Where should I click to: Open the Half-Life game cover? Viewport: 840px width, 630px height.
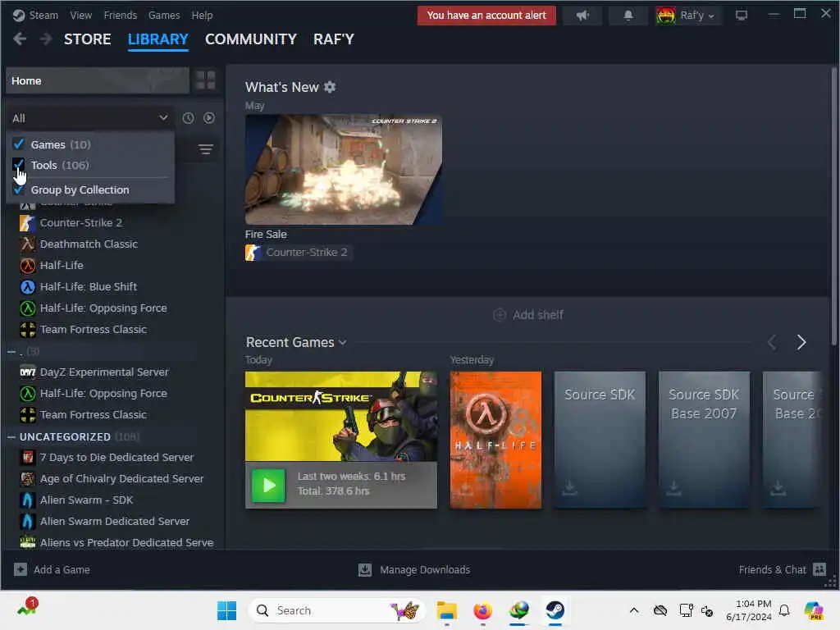[x=495, y=440]
